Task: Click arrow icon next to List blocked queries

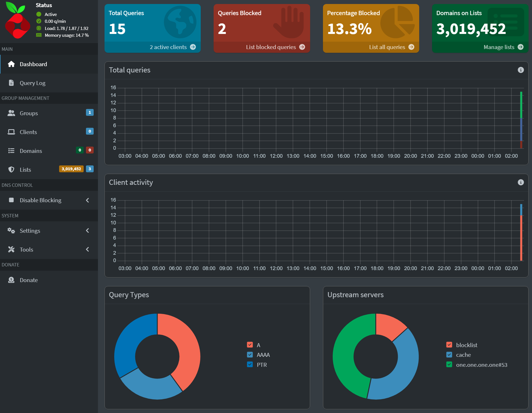Action: [x=302, y=47]
